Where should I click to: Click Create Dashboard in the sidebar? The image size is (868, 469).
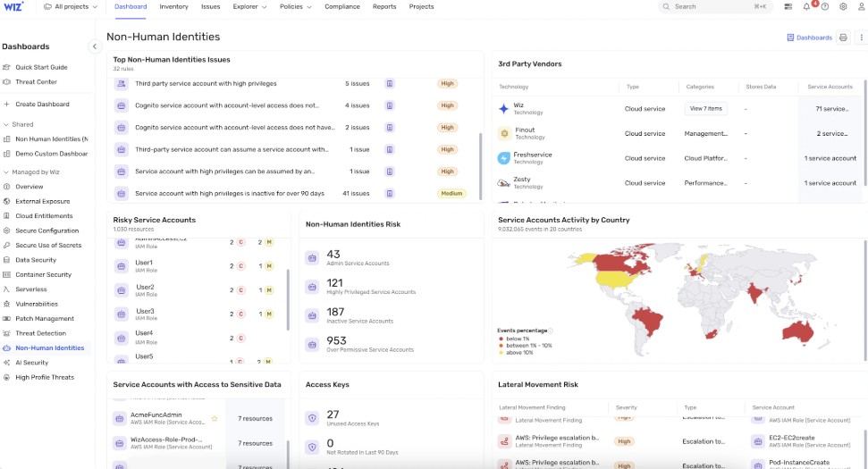pos(42,104)
